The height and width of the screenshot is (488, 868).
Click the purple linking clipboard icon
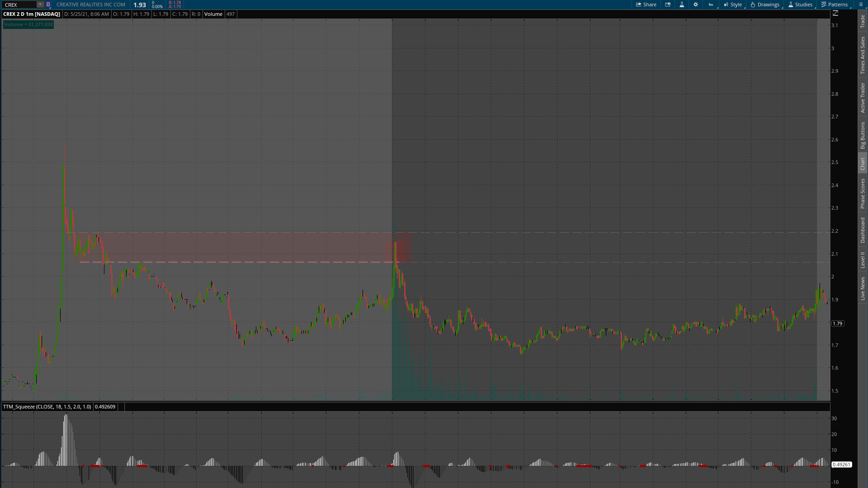coord(48,5)
